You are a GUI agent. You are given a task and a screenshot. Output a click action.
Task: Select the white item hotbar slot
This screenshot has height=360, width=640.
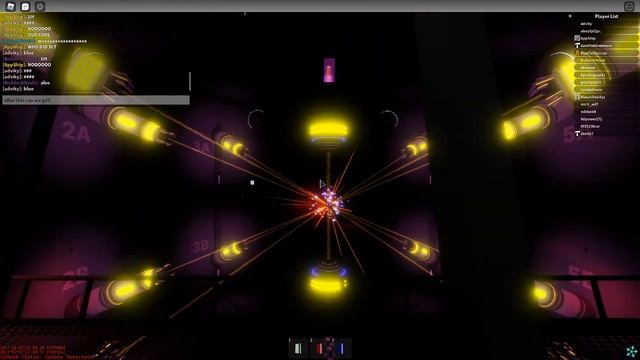pos(298,348)
